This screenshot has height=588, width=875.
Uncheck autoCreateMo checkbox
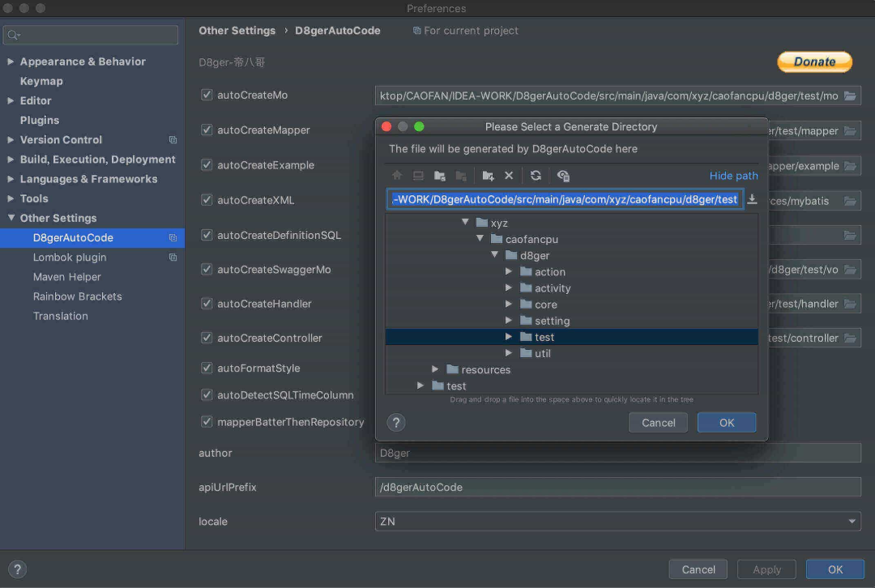point(207,95)
